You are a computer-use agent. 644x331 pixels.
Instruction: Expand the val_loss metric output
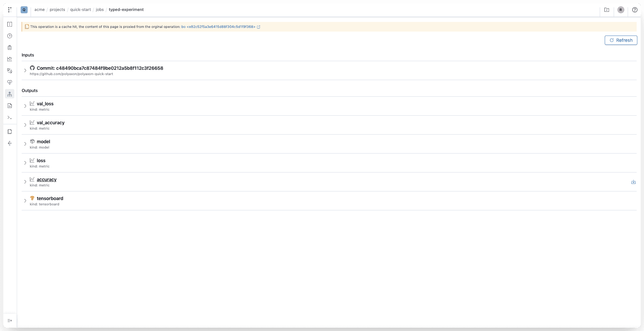(25, 106)
